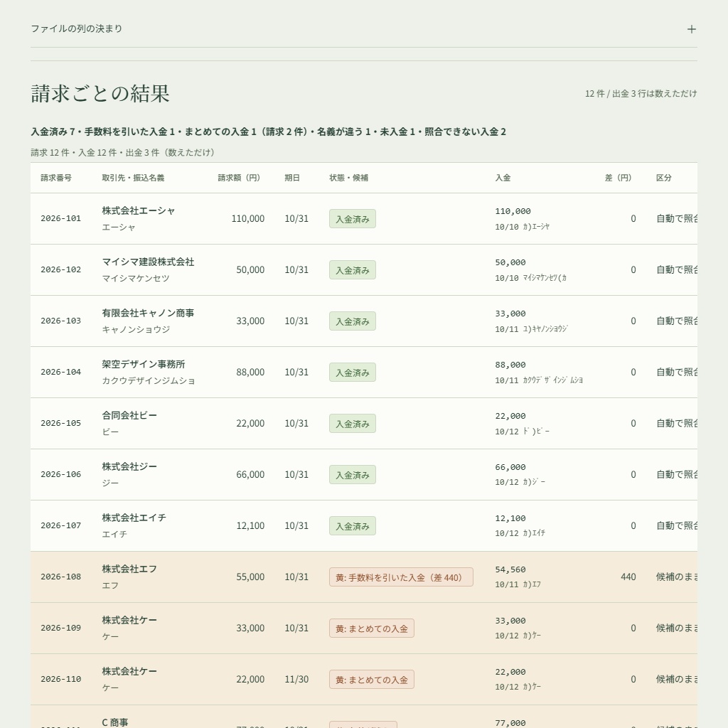Screen dimensions: 728x728
Task: Click furigana カクウデザインジムショ
Action: (149, 381)
